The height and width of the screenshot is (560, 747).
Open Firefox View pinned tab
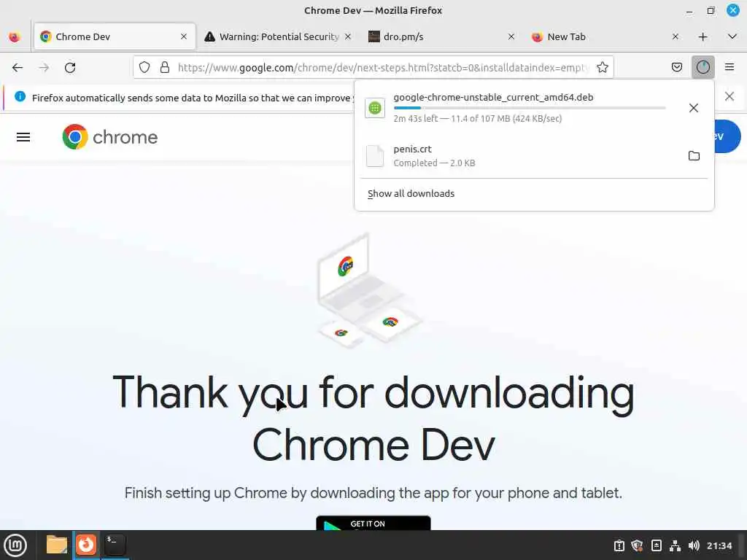(15, 36)
